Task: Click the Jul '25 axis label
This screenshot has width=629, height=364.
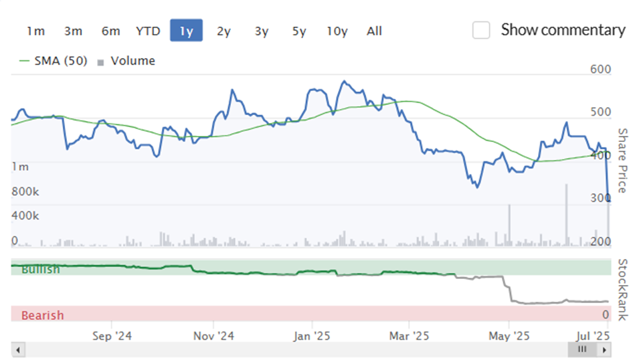Action: pos(593,336)
